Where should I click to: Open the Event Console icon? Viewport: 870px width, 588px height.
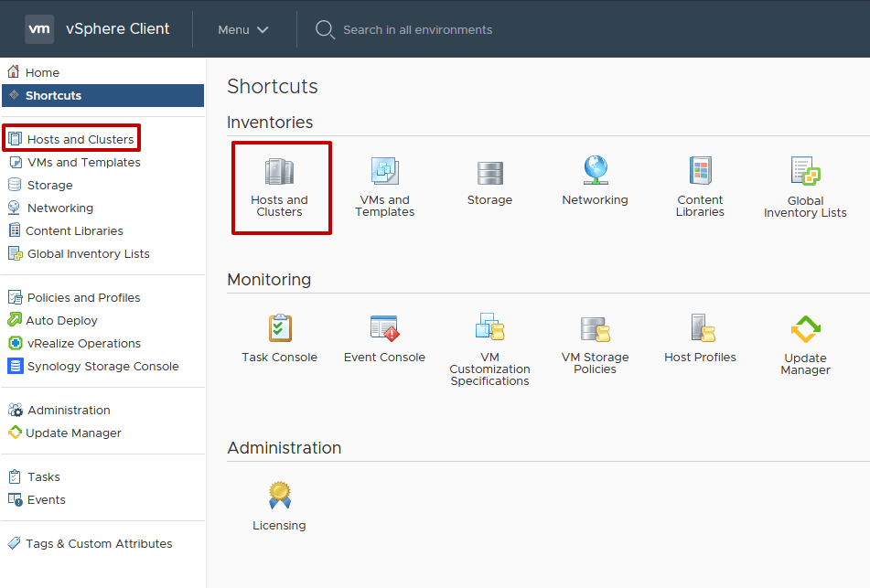point(384,329)
